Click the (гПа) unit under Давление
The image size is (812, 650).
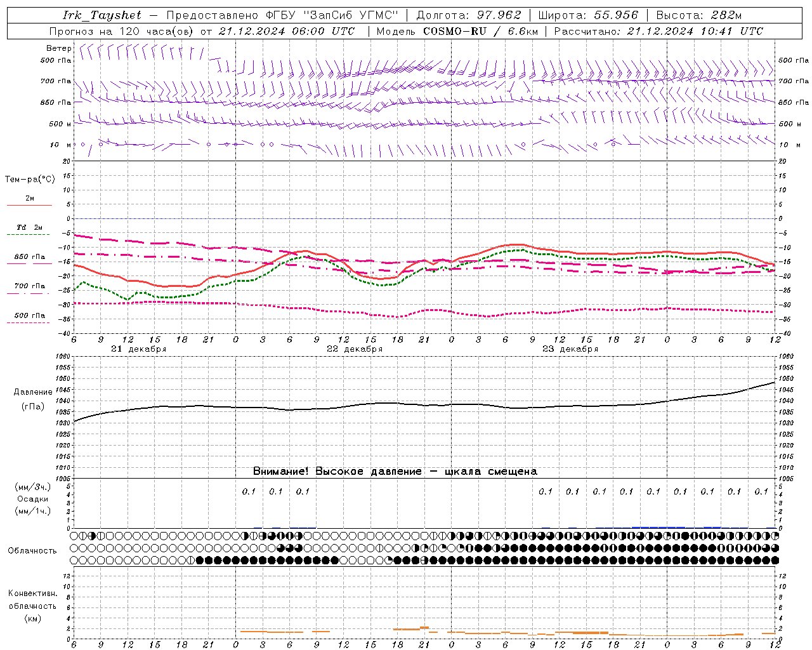[x=33, y=406]
